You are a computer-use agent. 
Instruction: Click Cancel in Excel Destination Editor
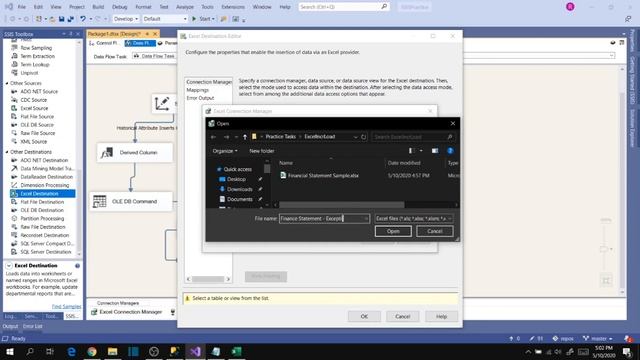402,316
